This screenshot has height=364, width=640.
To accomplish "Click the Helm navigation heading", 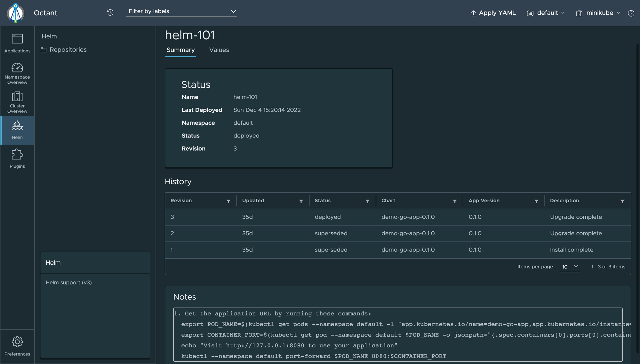I will (49, 36).
